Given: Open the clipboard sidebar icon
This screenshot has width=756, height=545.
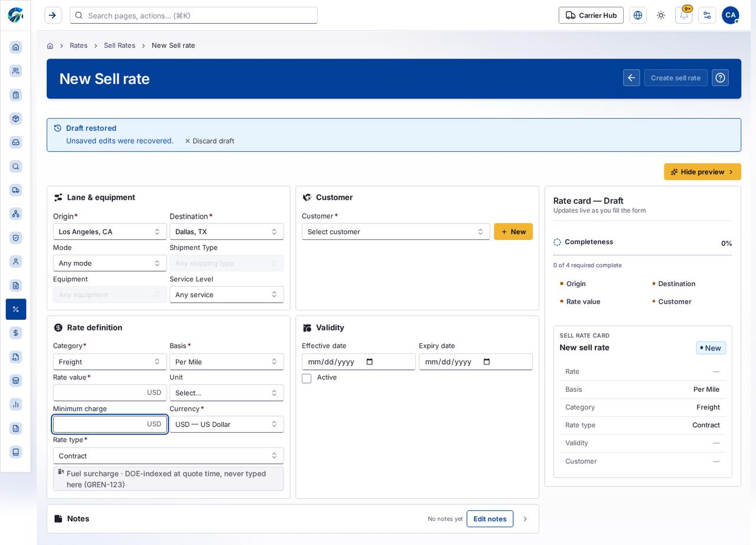Looking at the screenshot, I should click(x=16, y=95).
